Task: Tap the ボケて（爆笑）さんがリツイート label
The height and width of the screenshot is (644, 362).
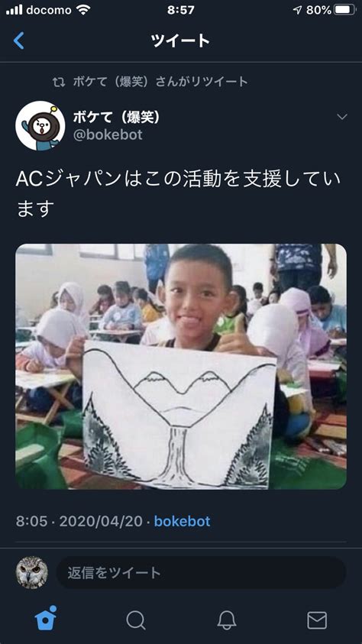Action: pyautogui.click(x=160, y=82)
